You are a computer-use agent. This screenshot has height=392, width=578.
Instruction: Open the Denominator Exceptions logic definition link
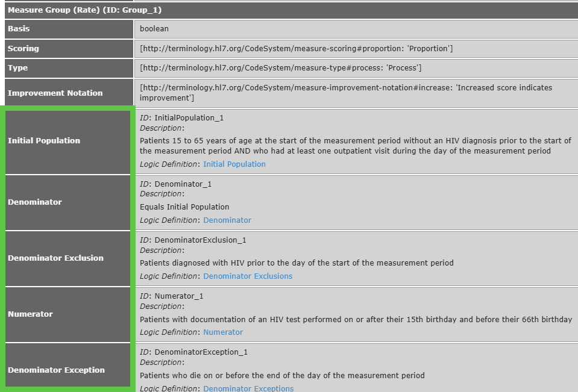(248, 388)
